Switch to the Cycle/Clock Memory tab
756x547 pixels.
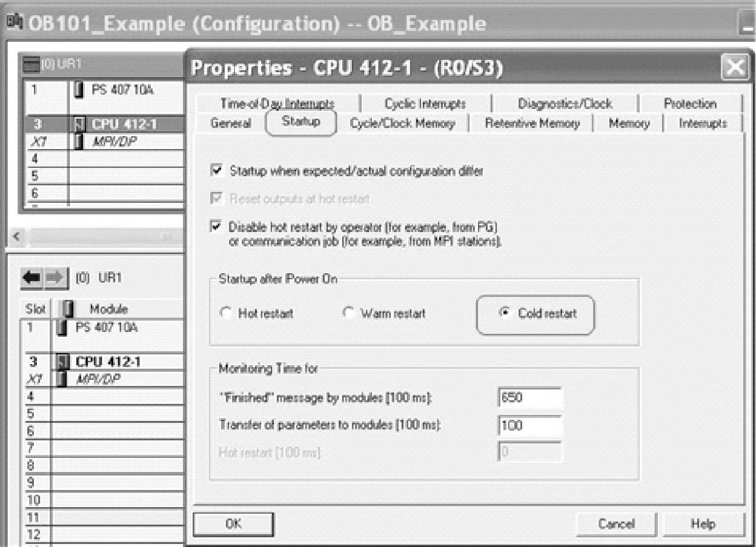point(402,123)
